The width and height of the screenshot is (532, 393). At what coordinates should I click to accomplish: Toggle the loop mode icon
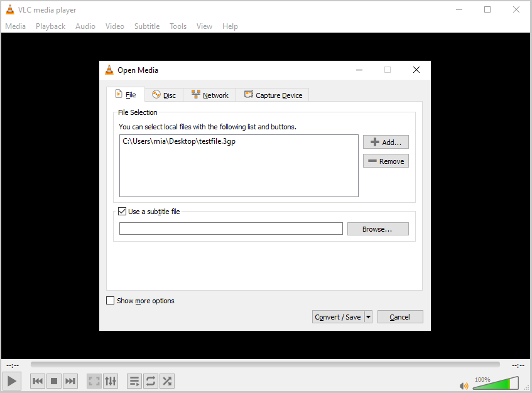151,381
